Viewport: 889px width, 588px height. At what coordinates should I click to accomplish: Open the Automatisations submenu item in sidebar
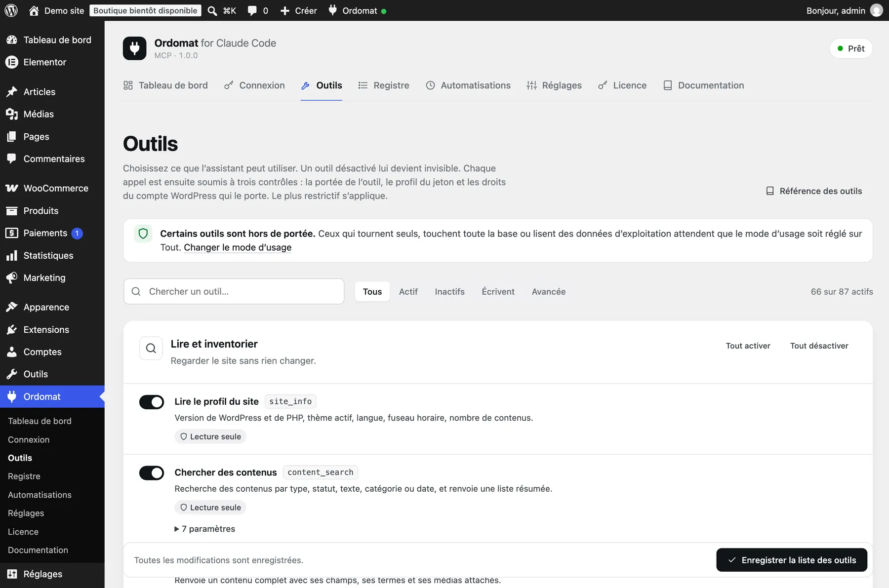40,495
